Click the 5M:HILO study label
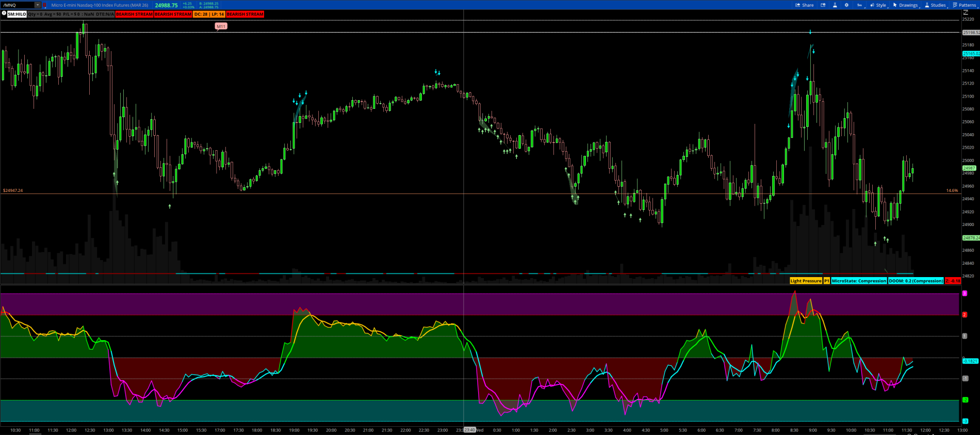The image size is (980, 435). coord(17,14)
